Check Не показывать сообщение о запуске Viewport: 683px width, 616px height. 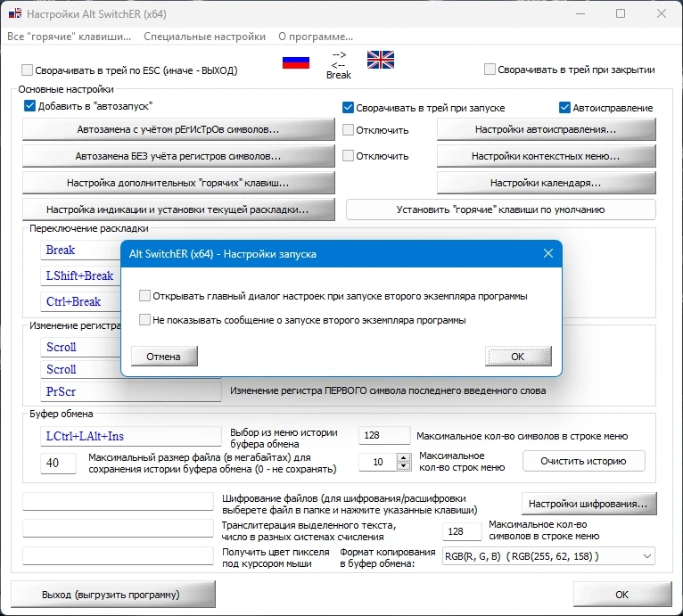[x=144, y=320]
